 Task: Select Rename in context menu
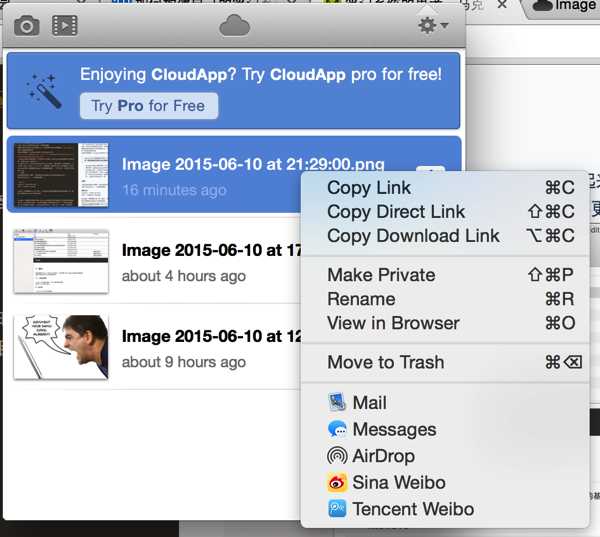click(445, 299)
